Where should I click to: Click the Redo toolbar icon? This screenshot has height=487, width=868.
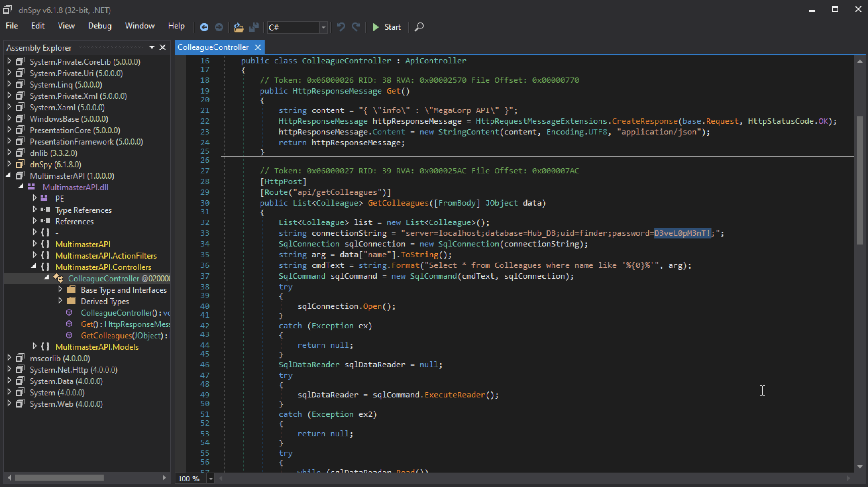coord(356,27)
